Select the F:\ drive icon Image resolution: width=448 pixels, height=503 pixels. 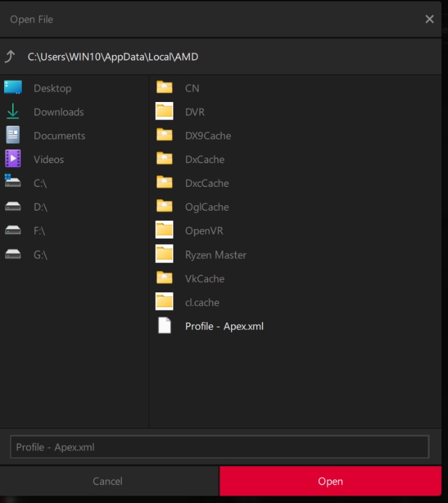point(13,230)
